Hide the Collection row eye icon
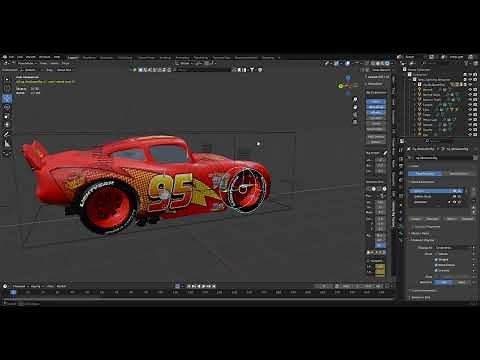This screenshot has height=360, width=480. tap(470, 75)
